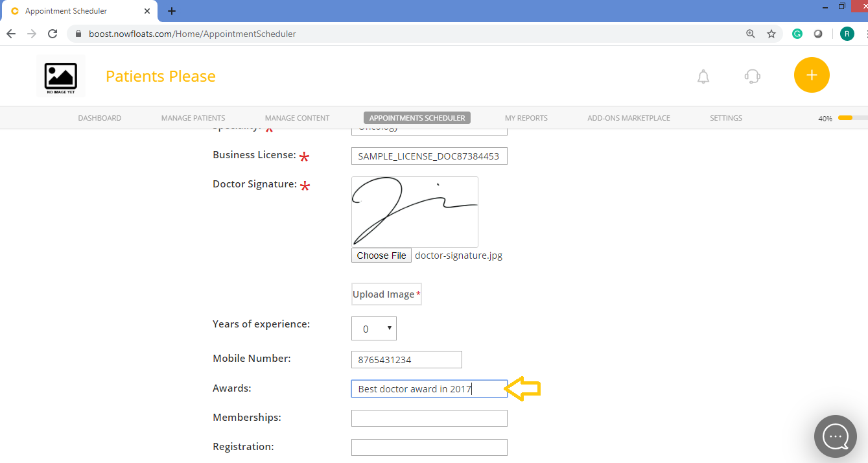Screen dimensions: 868x463
Task: Click the Business License input field
Action: pyautogui.click(x=429, y=156)
